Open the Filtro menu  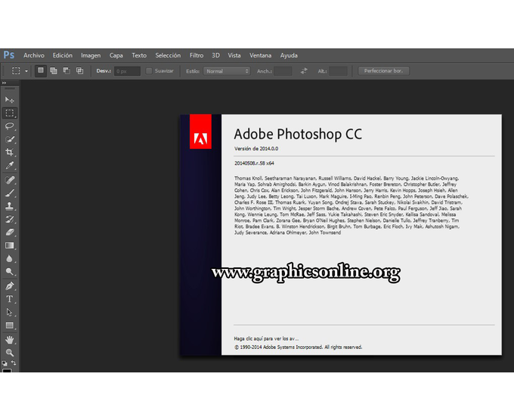197,55
